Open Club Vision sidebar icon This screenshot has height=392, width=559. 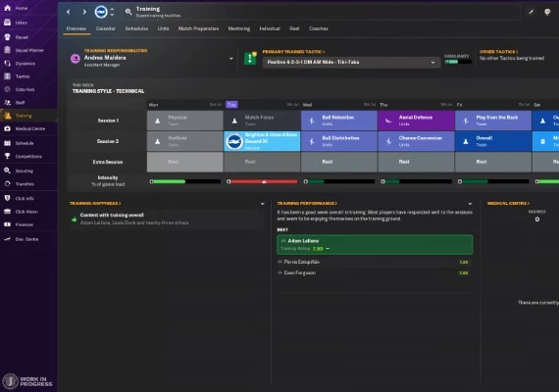tap(8, 212)
